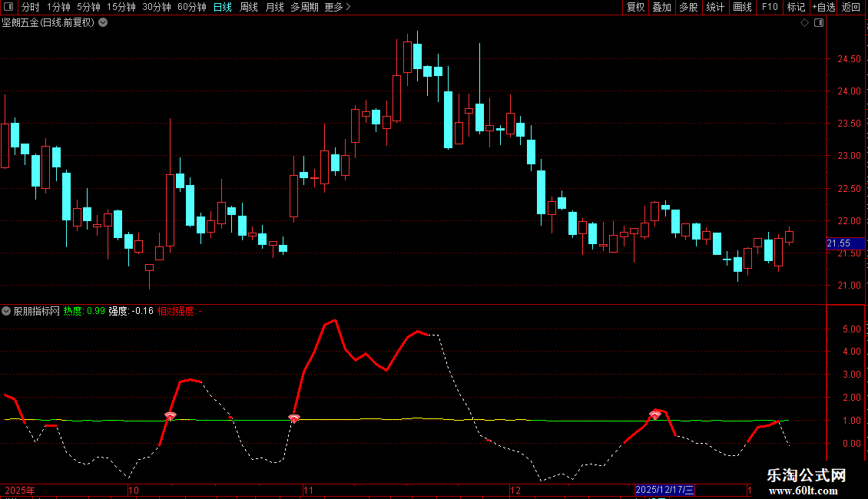Select the 60分钟 period tab

pos(191,7)
